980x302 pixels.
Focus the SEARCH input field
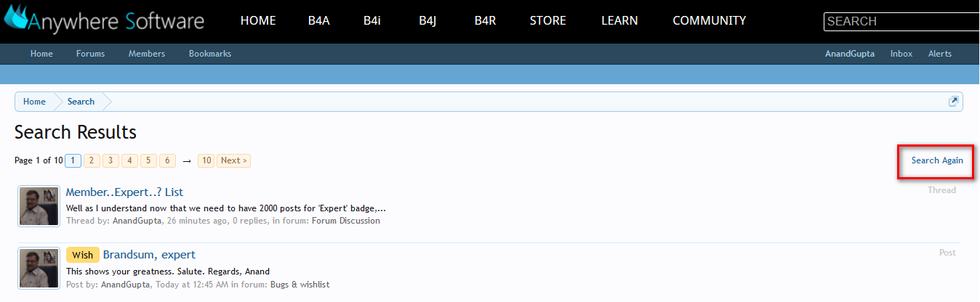pos(901,22)
